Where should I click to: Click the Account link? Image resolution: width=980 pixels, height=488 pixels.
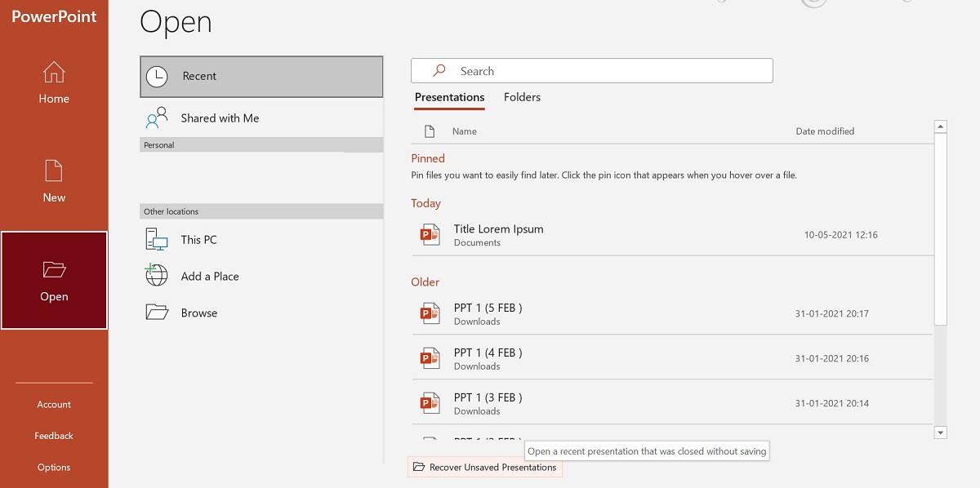[x=54, y=404]
